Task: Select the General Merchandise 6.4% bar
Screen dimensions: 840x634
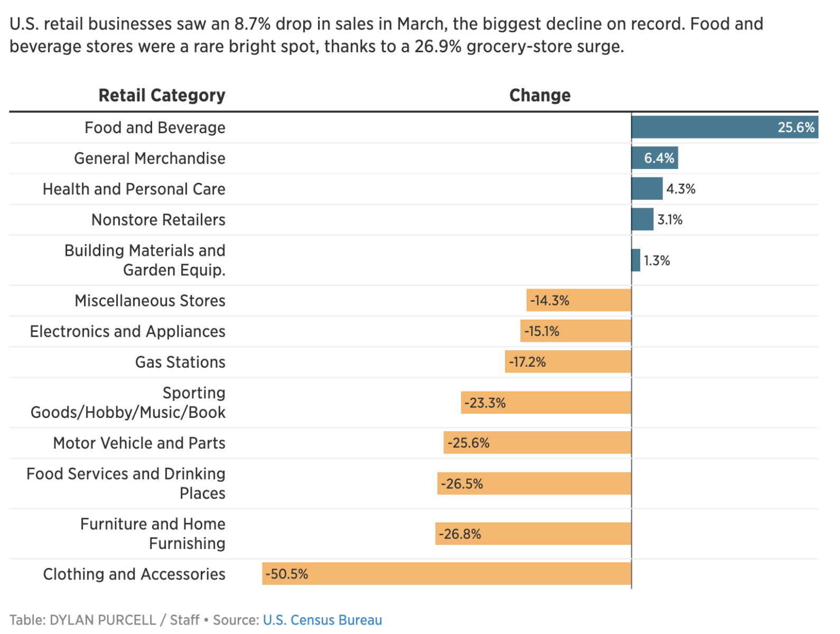Action: tap(654, 158)
